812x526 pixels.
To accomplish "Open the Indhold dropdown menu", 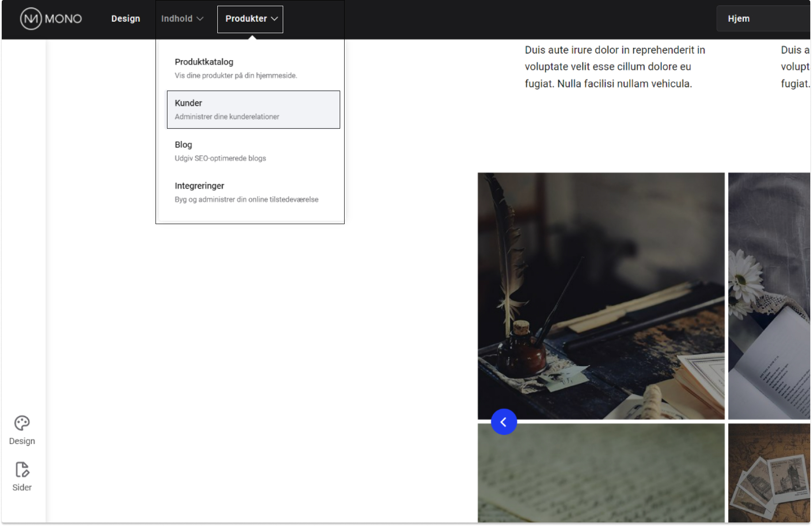I will (177, 19).
